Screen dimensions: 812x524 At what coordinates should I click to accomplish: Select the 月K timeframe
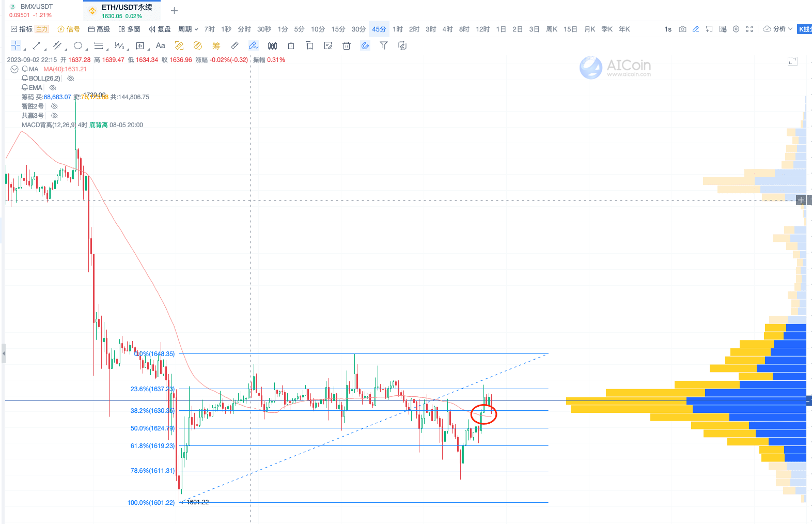(x=589, y=29)
